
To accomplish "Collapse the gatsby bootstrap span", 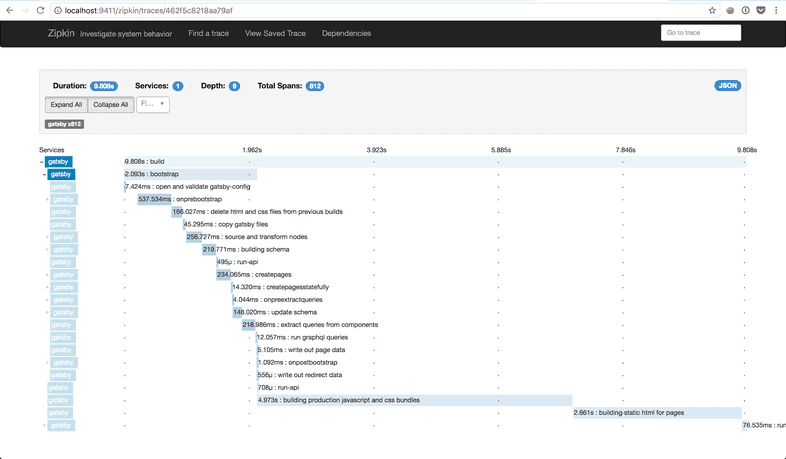I will click(x=44, y=174).
